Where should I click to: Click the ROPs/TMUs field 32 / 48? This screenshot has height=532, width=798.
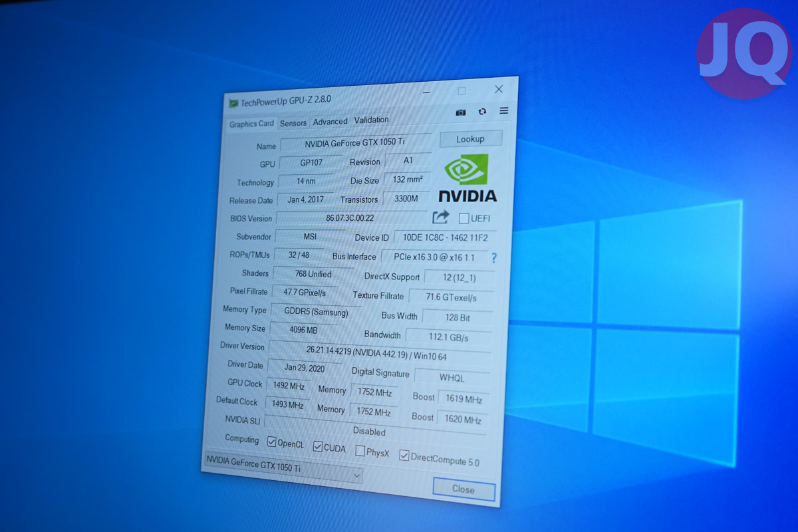pos(299,255)
